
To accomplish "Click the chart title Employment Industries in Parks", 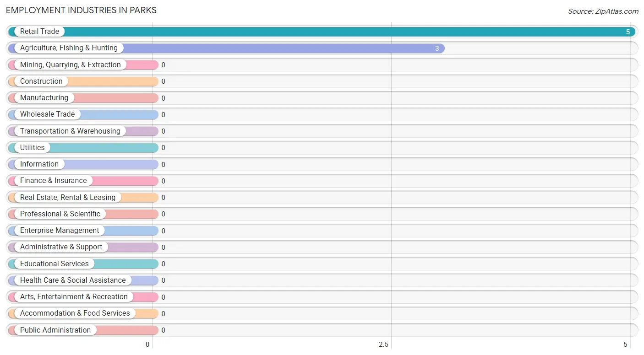I will 81,10.
